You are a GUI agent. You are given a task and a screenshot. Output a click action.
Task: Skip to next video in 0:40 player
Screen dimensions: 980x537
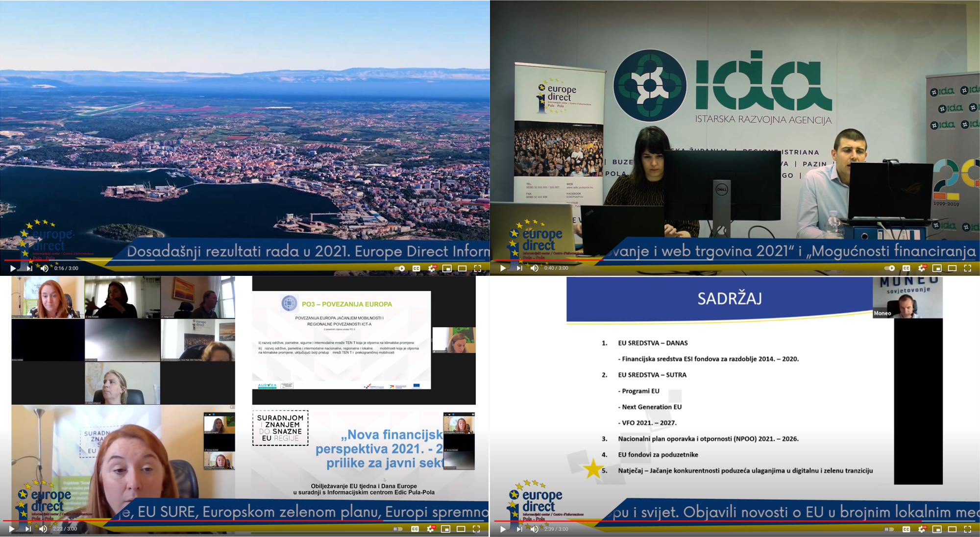tap(519, 268)
